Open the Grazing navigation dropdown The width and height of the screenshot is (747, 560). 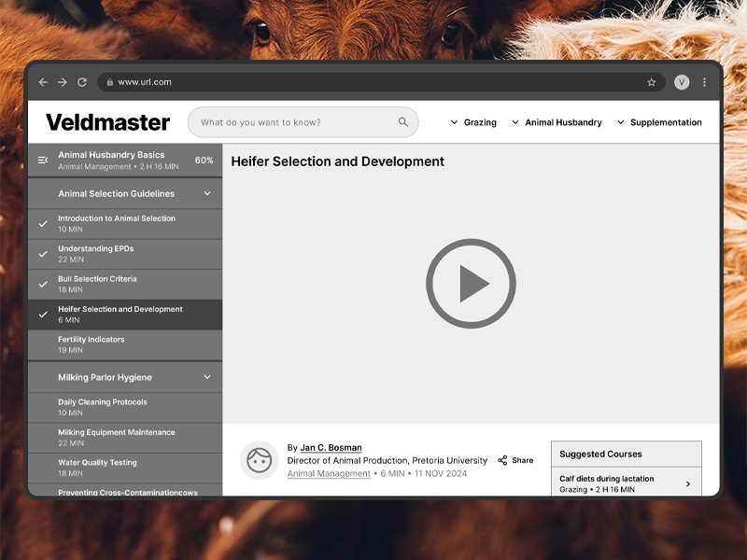point(477,122)
